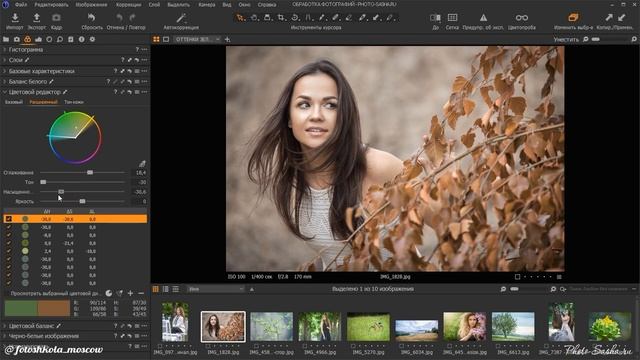Viewport: 640px width, 360px height.
Task: Click the Уместить (Fit) zoom button
Action: 566,40
